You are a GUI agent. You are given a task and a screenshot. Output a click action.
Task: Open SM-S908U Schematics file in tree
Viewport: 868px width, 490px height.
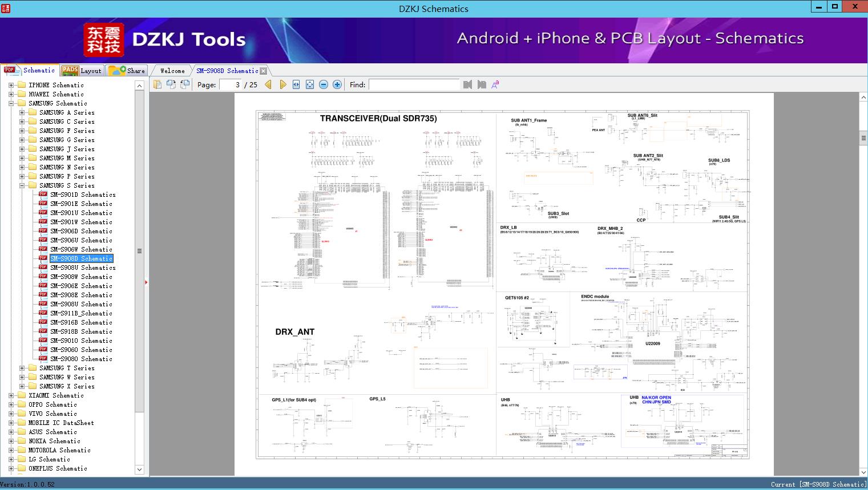[83, 268]
